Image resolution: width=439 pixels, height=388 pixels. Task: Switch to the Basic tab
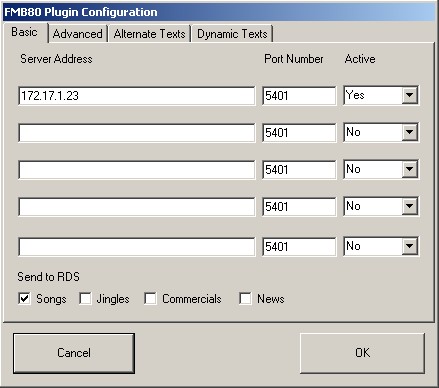point(25,33)
